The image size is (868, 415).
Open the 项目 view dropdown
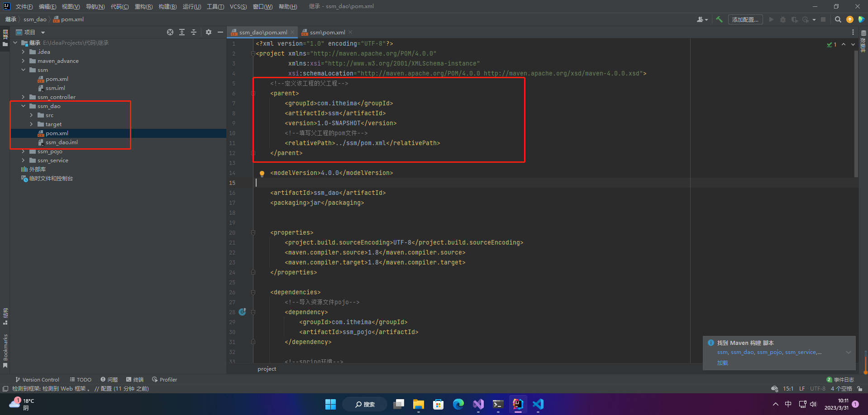coord(43,33)
